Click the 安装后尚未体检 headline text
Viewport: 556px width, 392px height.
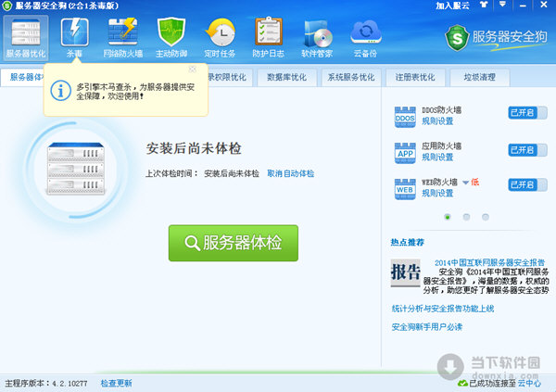(x=194, y=148)
